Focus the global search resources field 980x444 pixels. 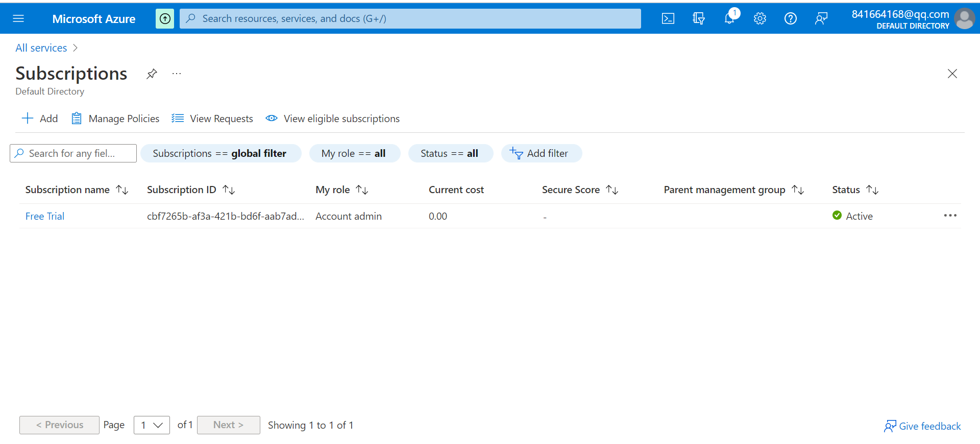coord(410,19)
